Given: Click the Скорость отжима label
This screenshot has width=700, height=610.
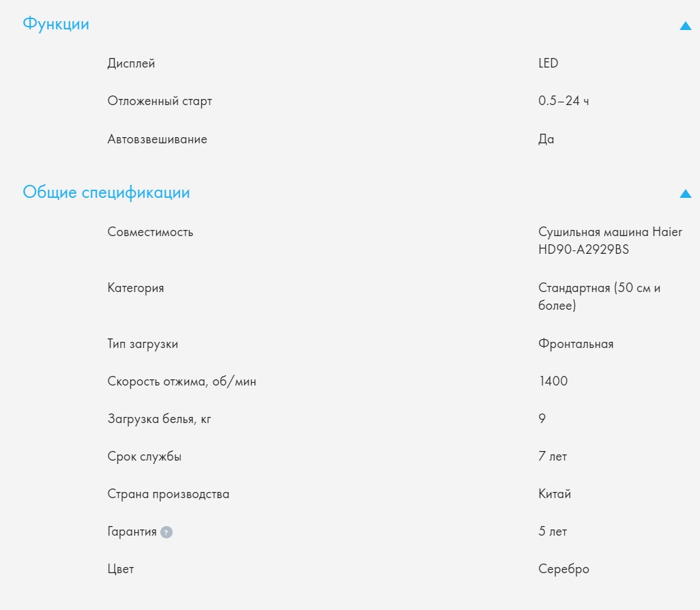Looking at the screenshot, I should [x=181, y=381].
